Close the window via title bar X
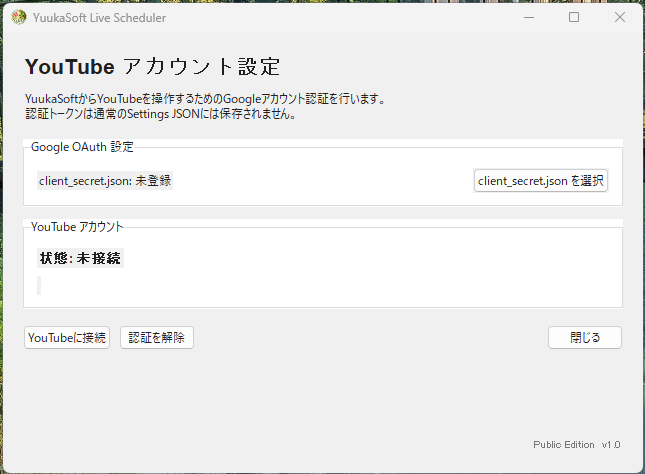This screenshot has height=474, width=645. pyautogui.click(x=620, y=17)
